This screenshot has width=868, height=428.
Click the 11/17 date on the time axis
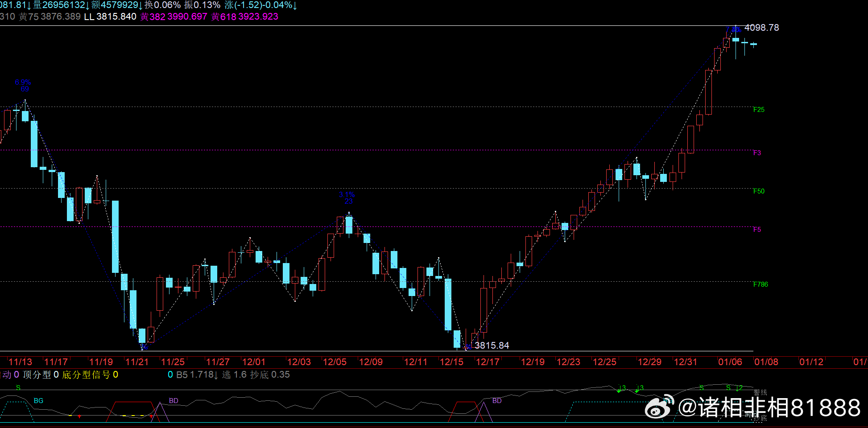[x=56, y=362]
